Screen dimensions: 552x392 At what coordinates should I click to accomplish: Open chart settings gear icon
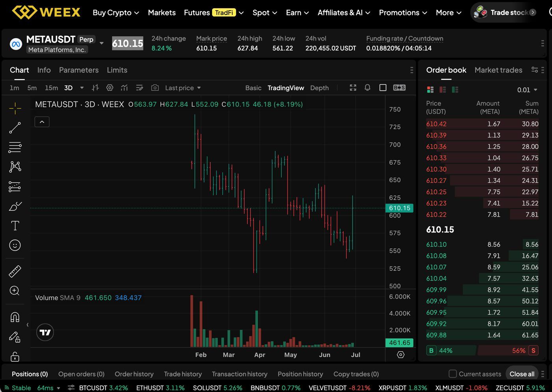[x=110, y=87]
